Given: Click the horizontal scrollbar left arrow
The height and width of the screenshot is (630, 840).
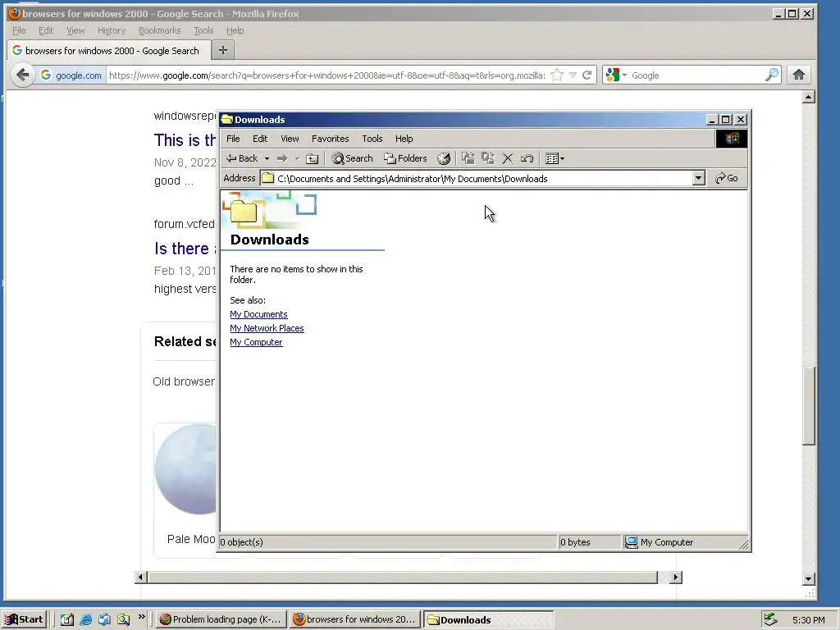Looking at the screenshot, I should pyautogui.click(x=141, y=577).
